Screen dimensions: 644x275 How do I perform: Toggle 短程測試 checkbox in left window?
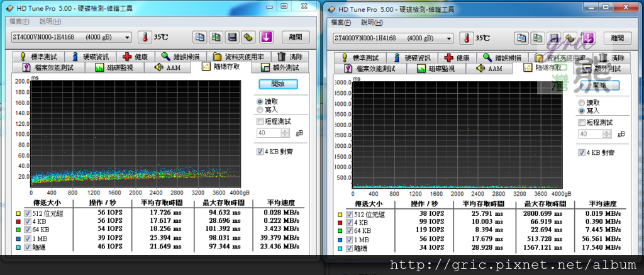point(260,121)
